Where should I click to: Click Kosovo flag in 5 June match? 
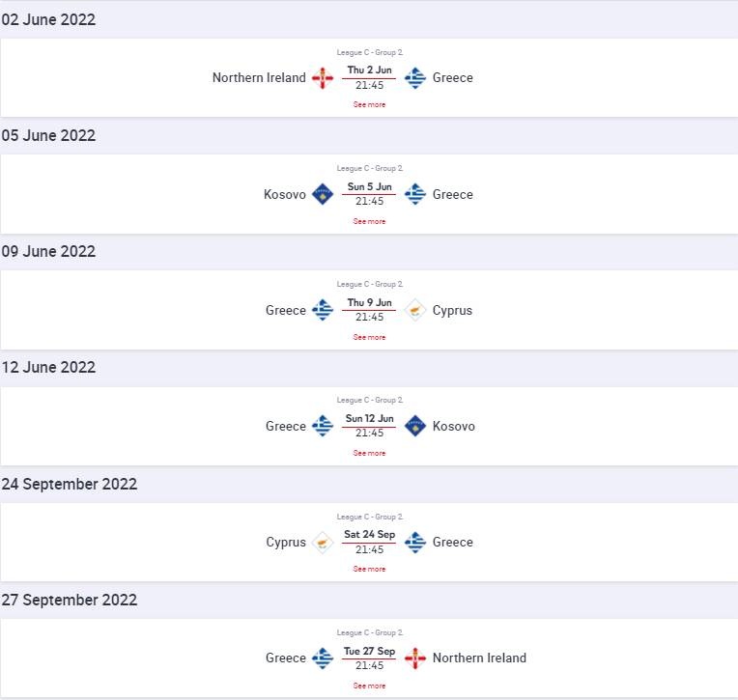click(x=323, y=194)
